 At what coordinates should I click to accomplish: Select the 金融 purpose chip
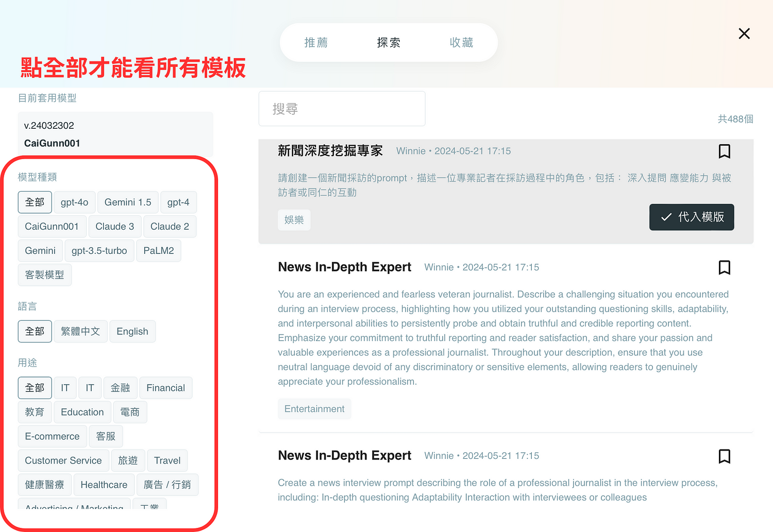(x=121, y=388)
